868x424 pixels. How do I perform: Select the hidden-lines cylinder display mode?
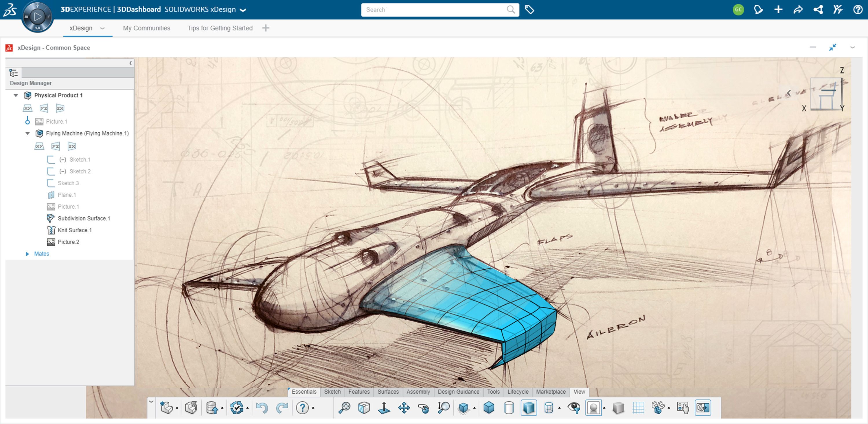[549, 407]
